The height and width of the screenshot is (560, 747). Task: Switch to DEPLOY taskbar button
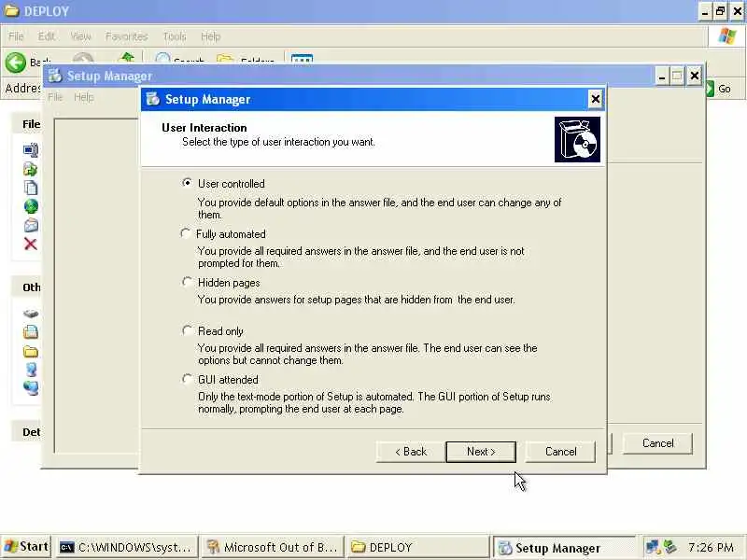(x=418, y=547)
